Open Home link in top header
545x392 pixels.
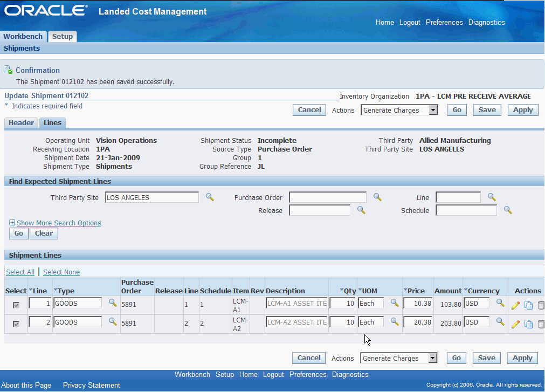pos(385,22)
